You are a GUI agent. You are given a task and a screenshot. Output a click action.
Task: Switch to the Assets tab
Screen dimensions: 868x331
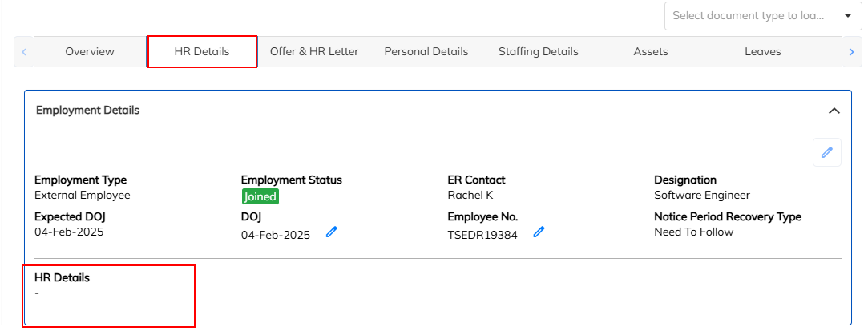tap(651, 52)
